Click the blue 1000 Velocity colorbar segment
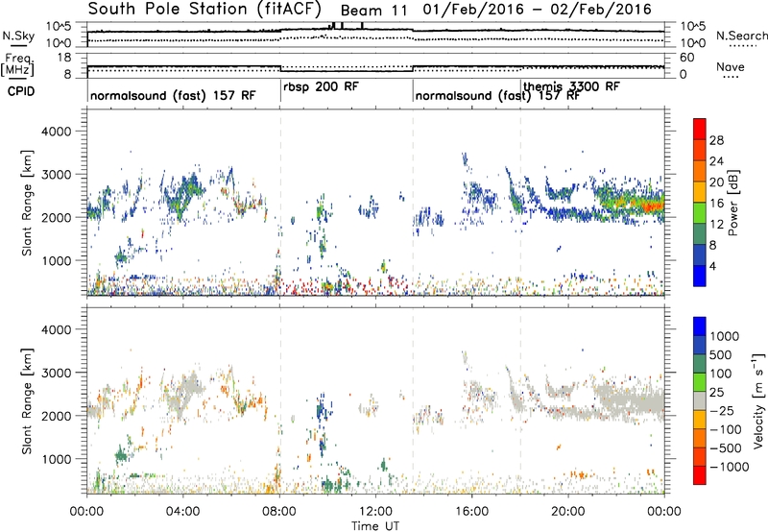 [700, 326]
